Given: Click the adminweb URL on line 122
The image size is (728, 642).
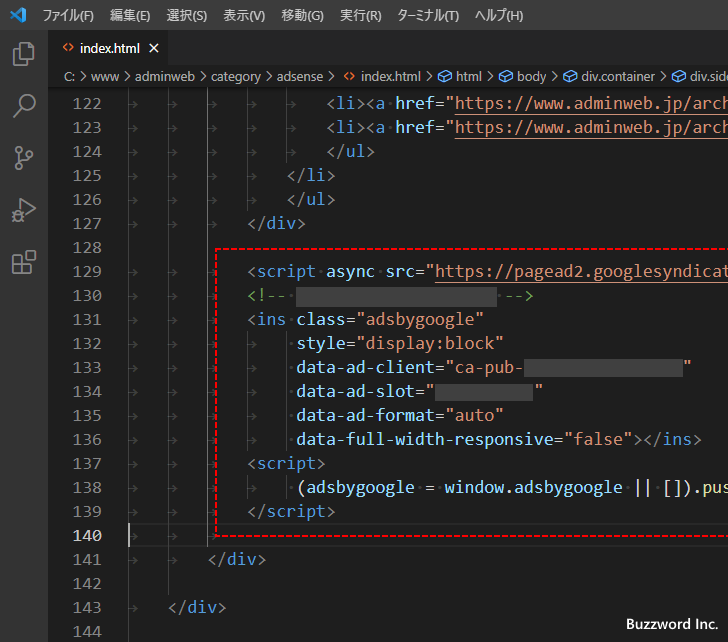Looking at the screenshot, I should click(x=591, y=104).
